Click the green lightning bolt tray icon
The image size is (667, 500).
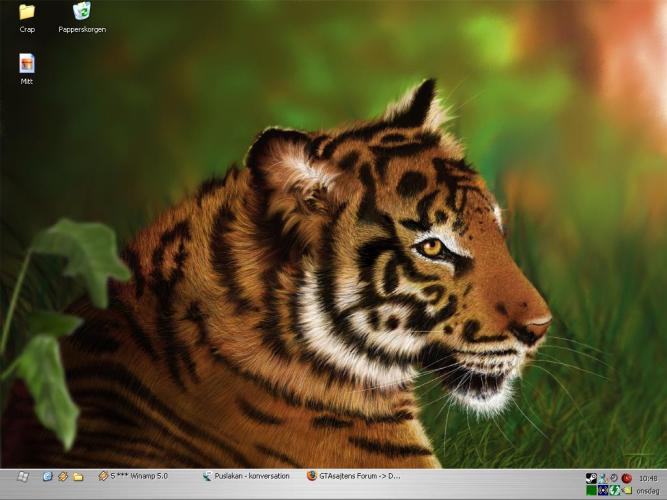click(x=615, y=490)
